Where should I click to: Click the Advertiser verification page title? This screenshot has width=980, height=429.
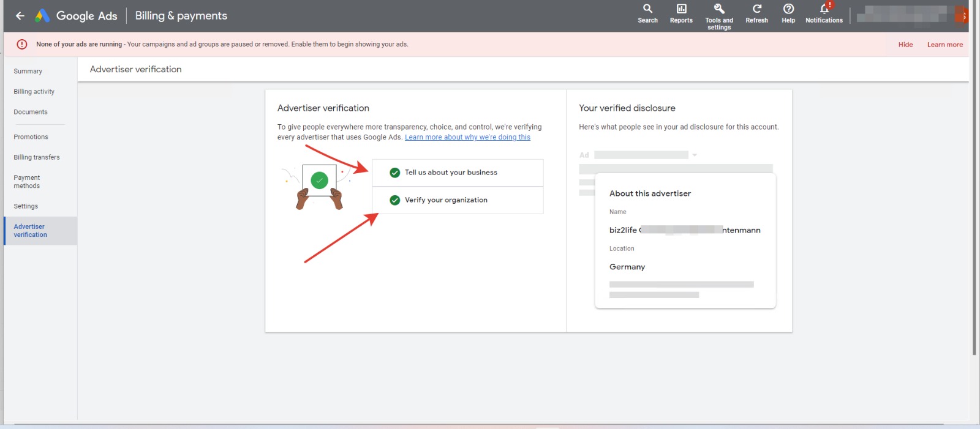[x=136, y=69]
